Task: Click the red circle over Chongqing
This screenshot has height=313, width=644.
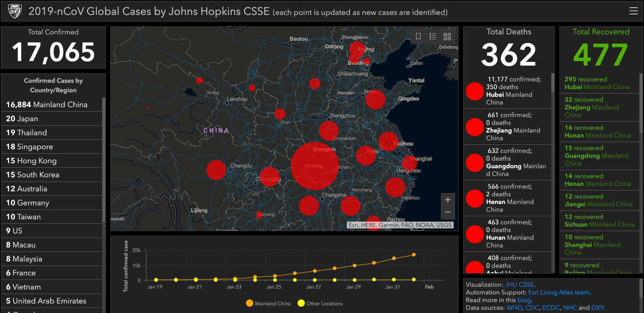Action: [270, 177]
